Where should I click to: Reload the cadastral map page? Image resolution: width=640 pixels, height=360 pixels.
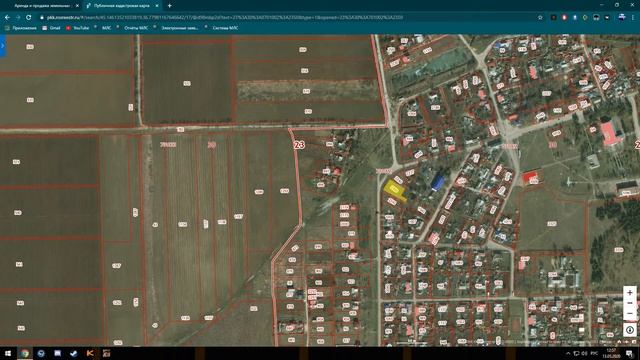pos(29,18)
